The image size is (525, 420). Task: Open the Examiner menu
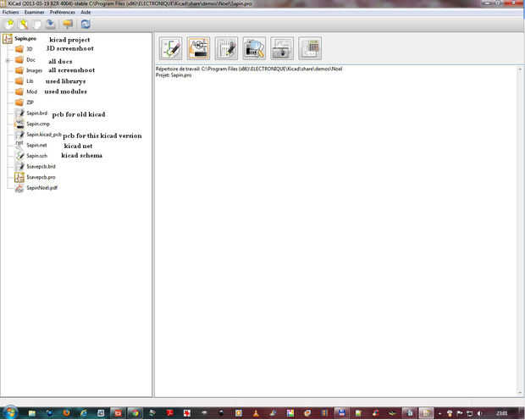tap(34, 12)
